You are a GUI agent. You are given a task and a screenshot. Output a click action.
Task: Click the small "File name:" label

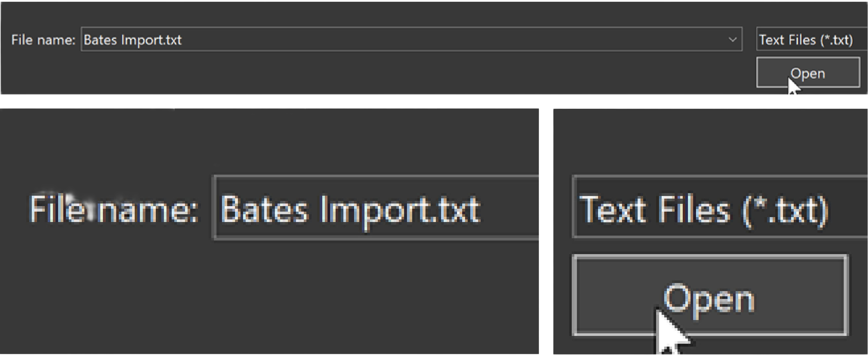coord(43,40)
